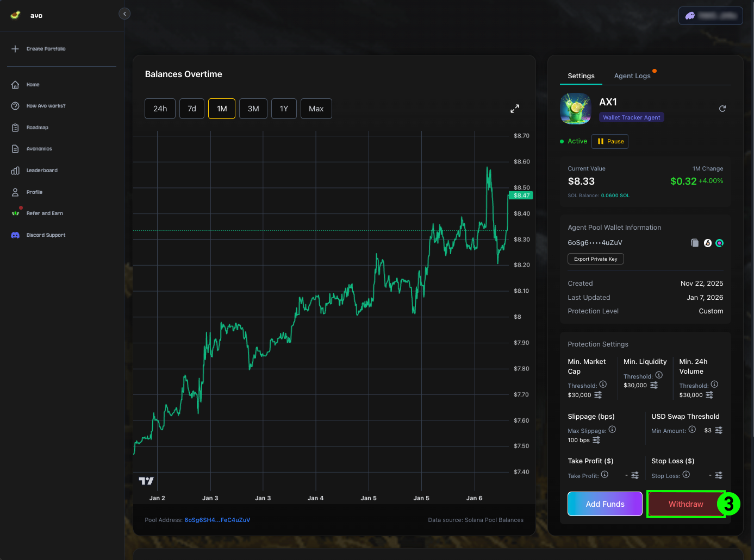
Task: Adjust the Min. Market Cap threshold sliders icon
Action: tap(598, 395)
